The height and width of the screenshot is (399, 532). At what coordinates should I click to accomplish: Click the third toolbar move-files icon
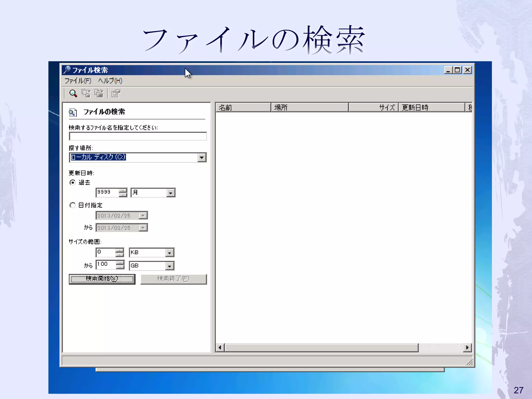99,93
